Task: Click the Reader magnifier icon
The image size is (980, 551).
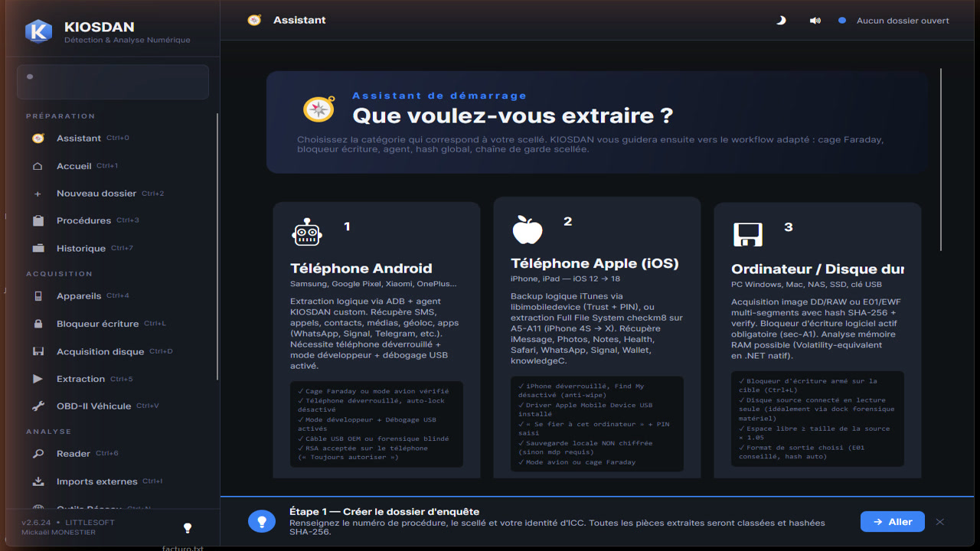Action: (x=38, y=454)
